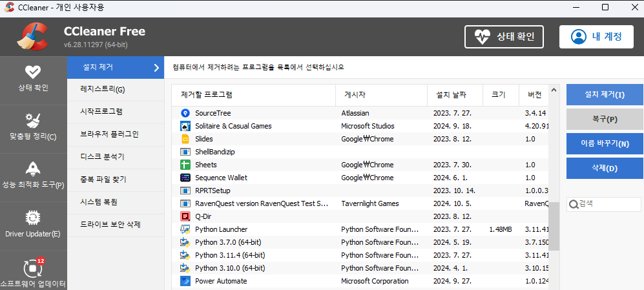This screenshot has height=290, width=644.
Task: Click the 삭제(D) delete button
Action: [605, 169]
